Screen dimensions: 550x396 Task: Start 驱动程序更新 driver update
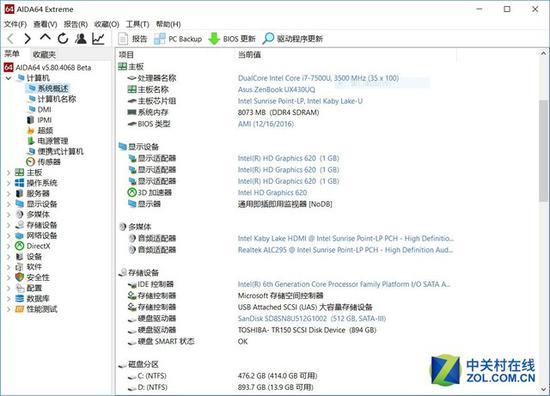click(293, 39)
